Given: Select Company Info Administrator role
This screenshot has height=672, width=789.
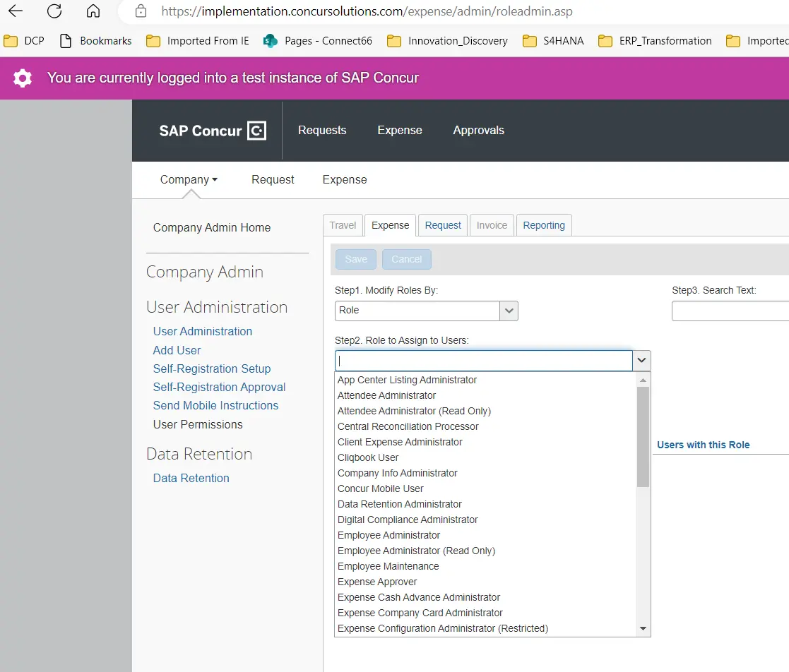Looking at the screenshot, I should coord(485,474).
